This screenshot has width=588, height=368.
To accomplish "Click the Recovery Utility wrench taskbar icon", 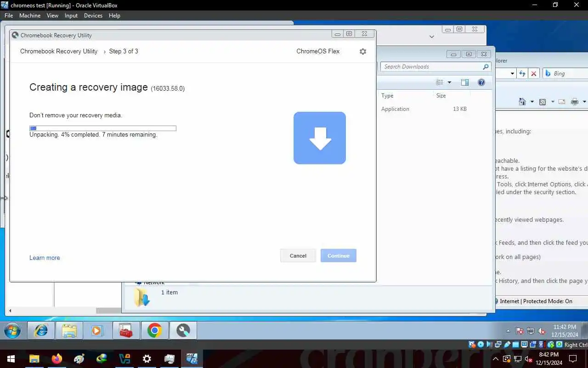I will coord(183,331).
